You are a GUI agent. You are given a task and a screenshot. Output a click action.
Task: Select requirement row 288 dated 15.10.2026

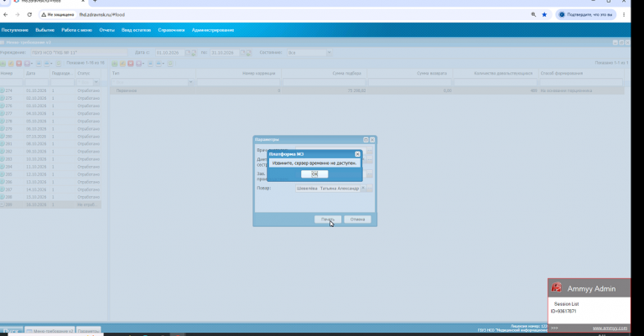click(x=50, y=197)
